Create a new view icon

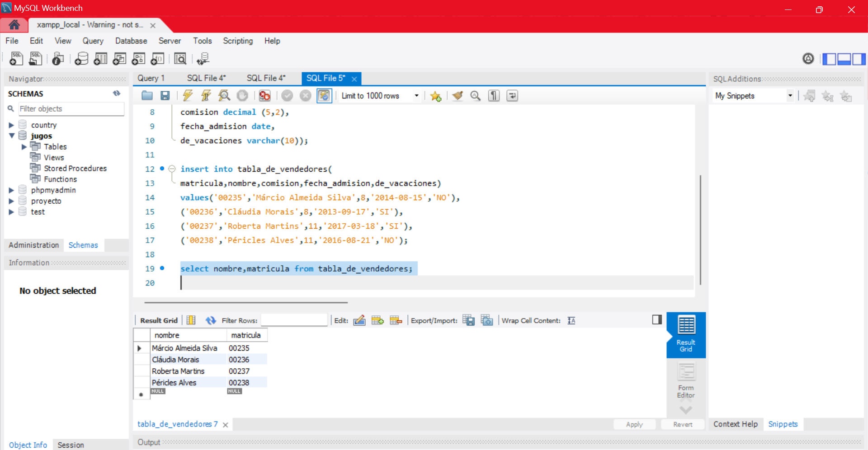point(119,59)
